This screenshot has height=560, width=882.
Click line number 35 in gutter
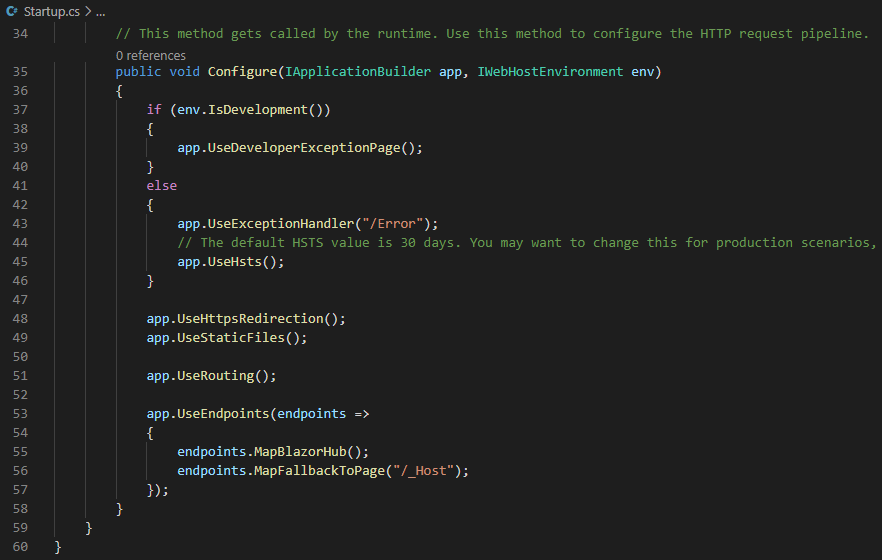coord(20,72)
